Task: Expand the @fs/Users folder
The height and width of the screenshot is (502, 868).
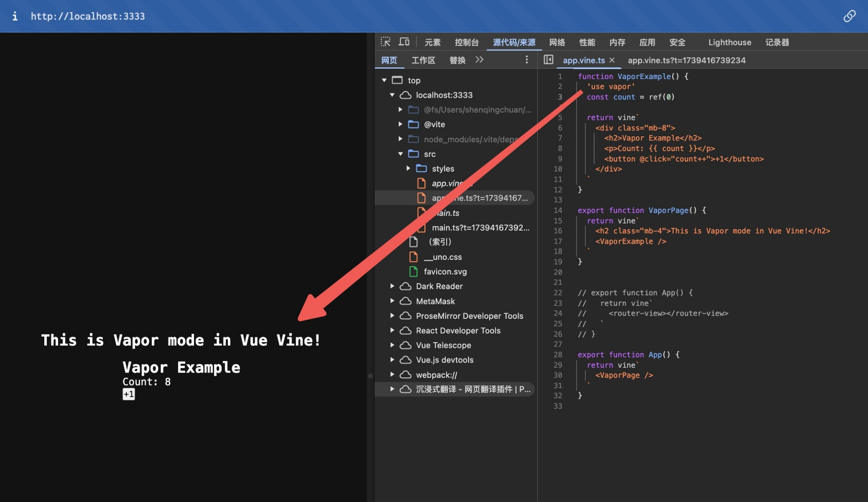Action: click(400, 109)
